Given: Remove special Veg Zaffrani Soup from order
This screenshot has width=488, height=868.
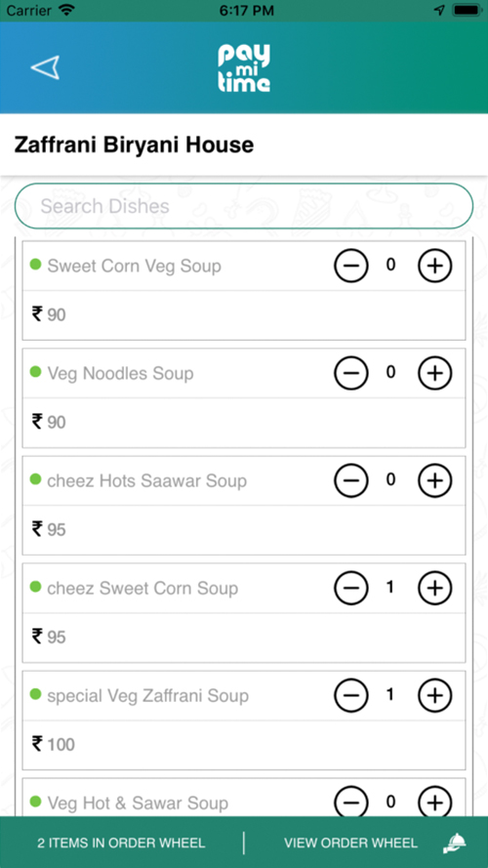Looking at the screenshot, I should click(350, 695).
